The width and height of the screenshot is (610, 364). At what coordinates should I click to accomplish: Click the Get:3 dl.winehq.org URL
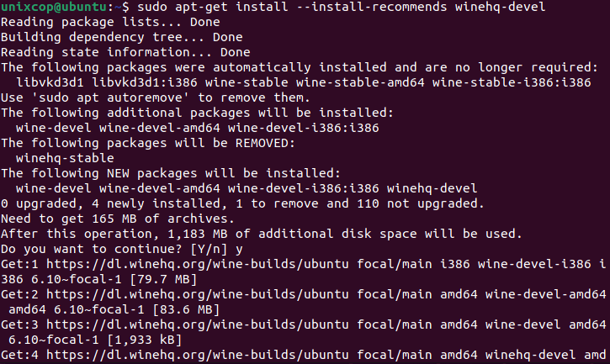click(x=198, y=324)
